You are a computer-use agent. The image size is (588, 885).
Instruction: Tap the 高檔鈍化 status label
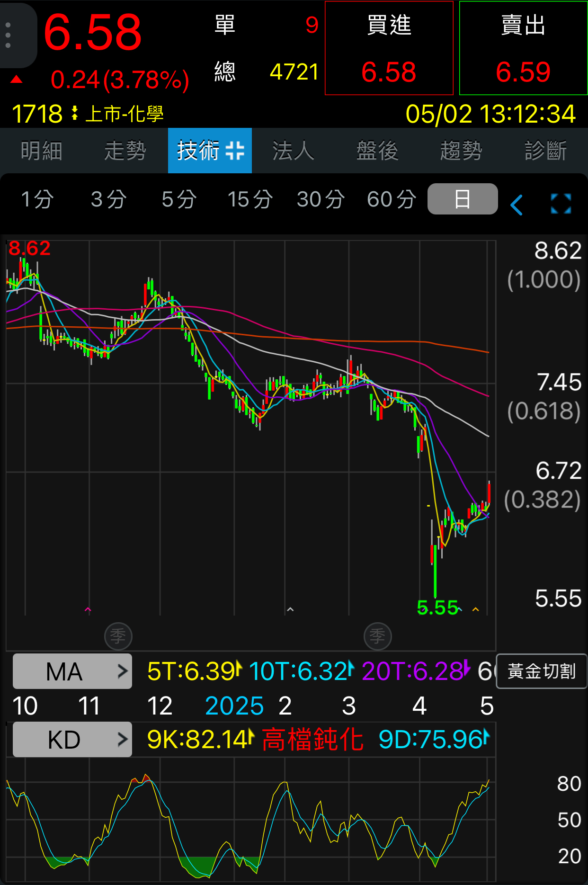coord(313,740)
